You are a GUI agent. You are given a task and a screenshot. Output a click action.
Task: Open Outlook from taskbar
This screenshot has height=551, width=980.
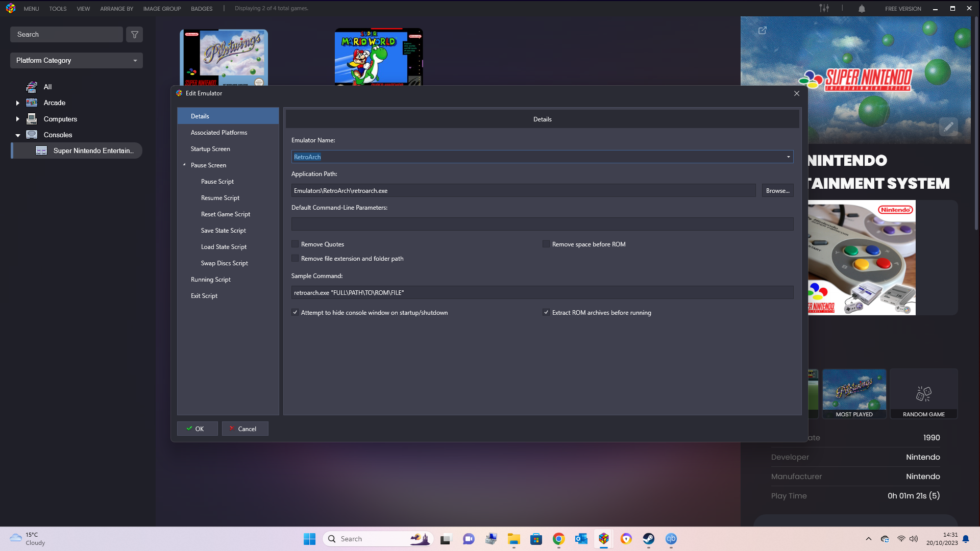(581, 539)
